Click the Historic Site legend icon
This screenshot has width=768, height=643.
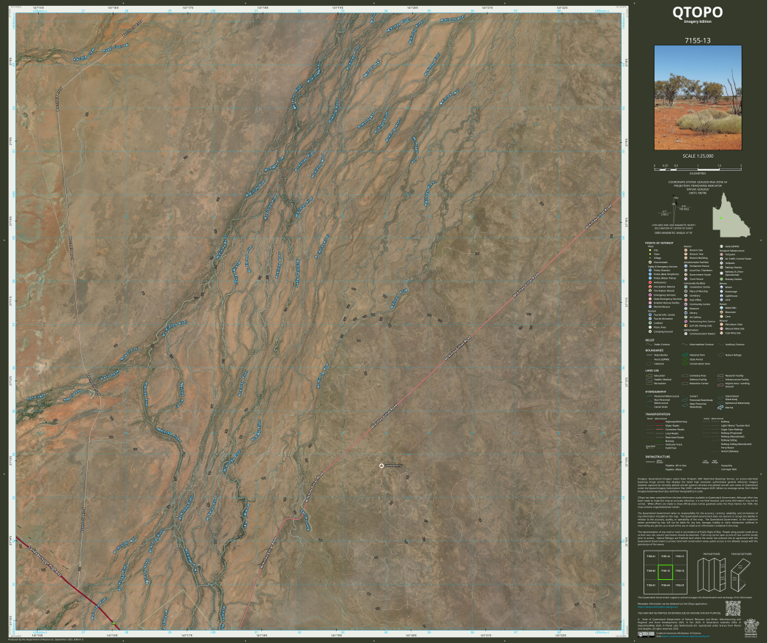[686, 250]
